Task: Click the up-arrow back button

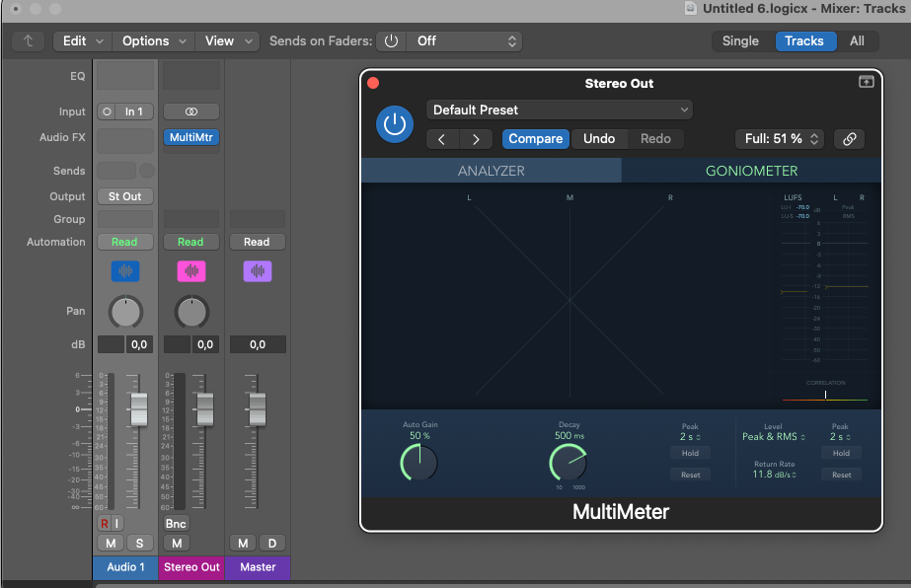Action: click(x=28, y=41)
